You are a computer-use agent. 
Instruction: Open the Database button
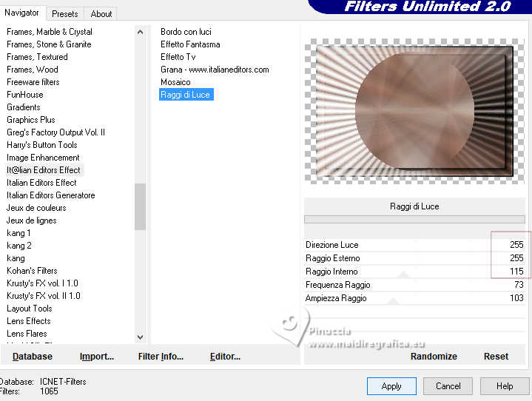[x=33, y=356]
